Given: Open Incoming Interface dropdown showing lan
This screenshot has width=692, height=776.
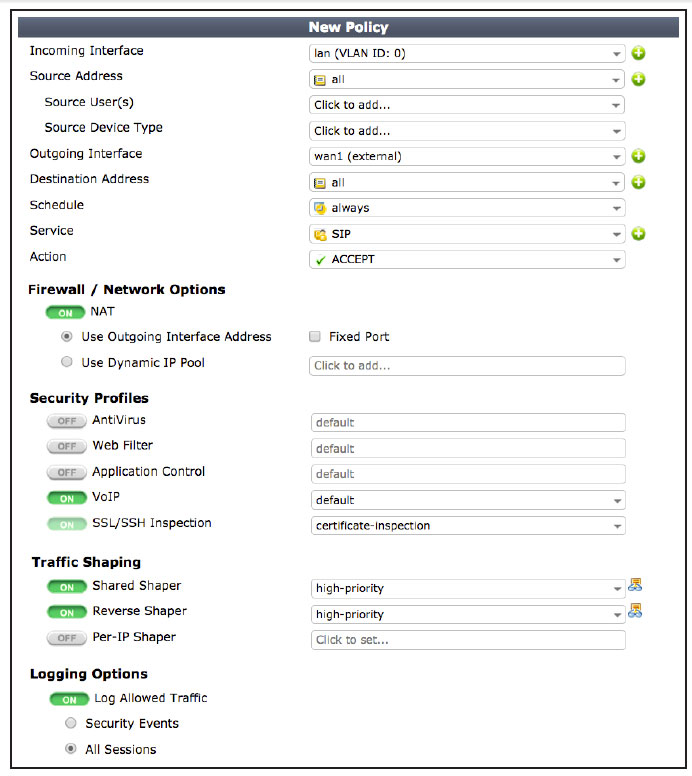Looking at the screenshot, I should [x=467, y=53].
